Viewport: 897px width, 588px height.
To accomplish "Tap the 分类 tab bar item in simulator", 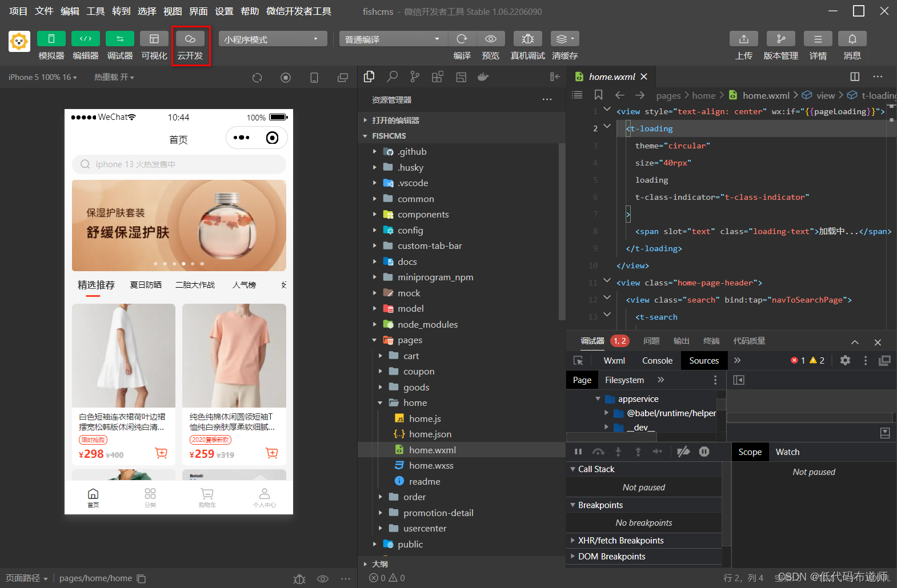I will (150, 497).
